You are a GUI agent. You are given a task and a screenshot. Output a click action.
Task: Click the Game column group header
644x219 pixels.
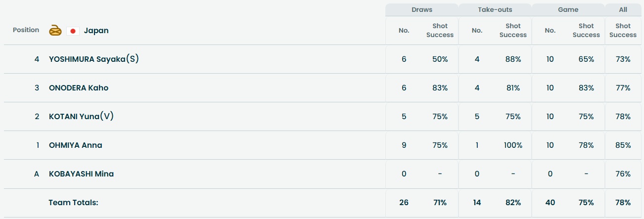568,10
